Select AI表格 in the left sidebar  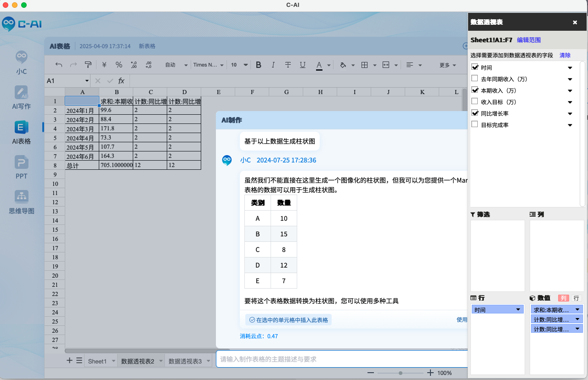(21, 132)
